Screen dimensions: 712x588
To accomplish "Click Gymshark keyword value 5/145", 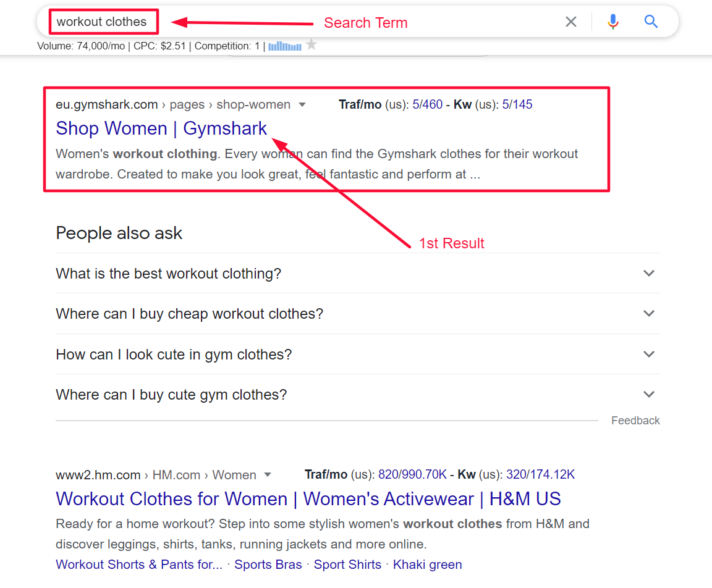I will click(x=517, y=104).
